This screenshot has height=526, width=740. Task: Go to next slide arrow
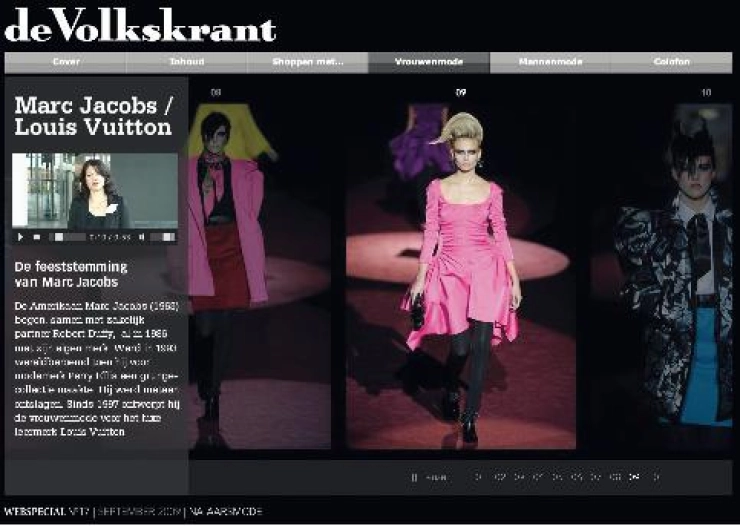coord(656,477)
